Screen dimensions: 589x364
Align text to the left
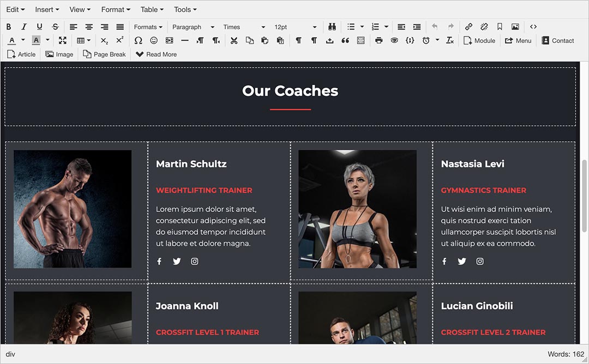73,27
